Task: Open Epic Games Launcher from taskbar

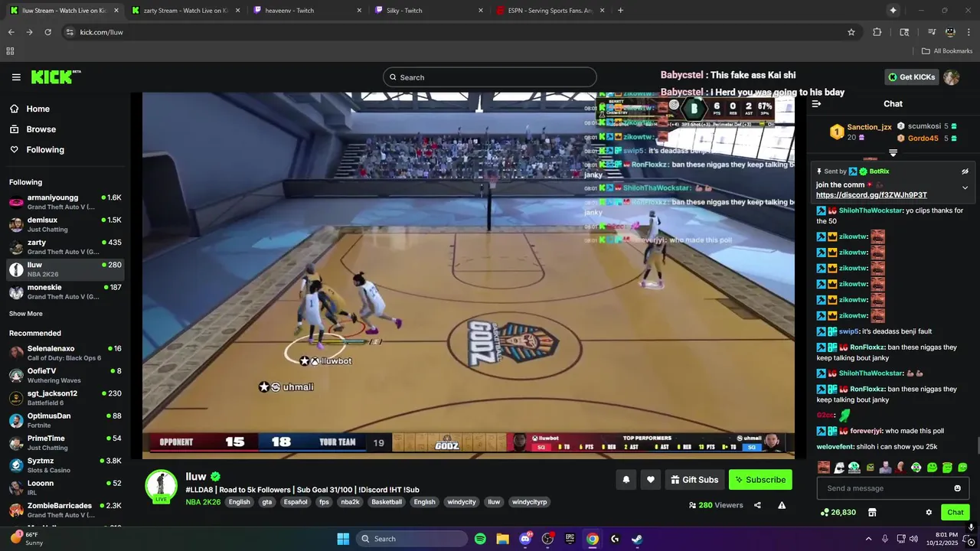Action: pos(570,539)
